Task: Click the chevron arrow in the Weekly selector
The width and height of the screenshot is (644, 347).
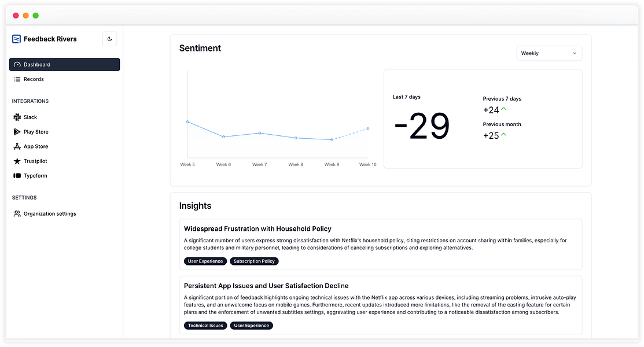Action: [575, 53]
